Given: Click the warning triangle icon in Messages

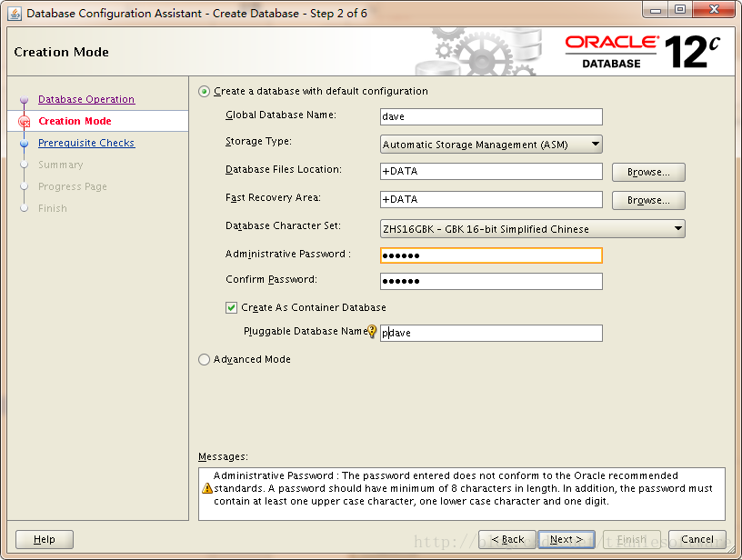Looking at the screenshot, I should coord(206,488).
